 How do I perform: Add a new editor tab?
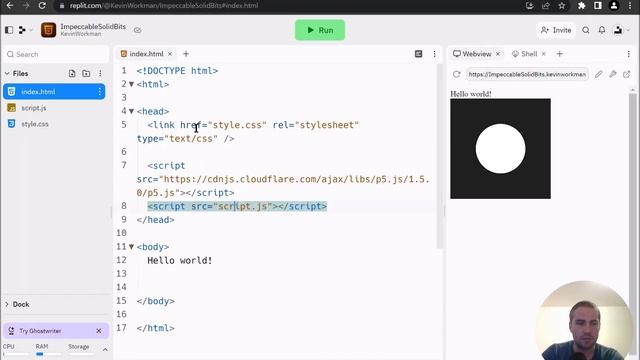pyautogui.click(x=186, y=54)
